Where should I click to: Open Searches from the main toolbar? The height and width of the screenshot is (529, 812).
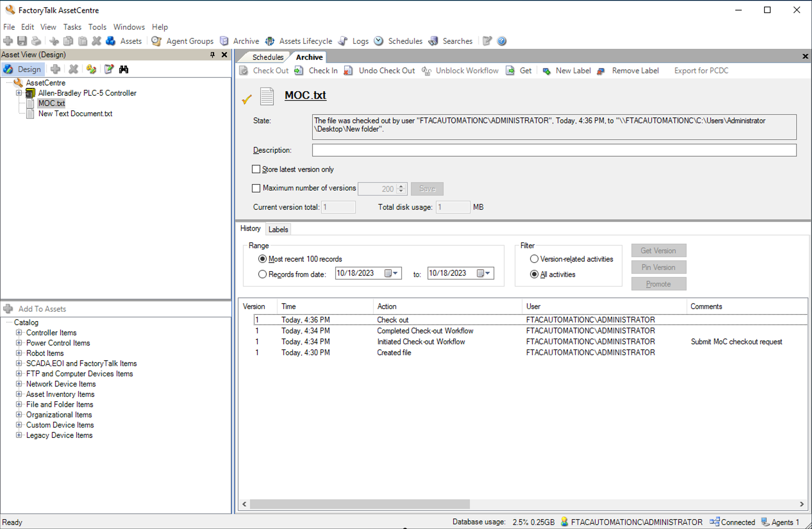coord(451,41)
